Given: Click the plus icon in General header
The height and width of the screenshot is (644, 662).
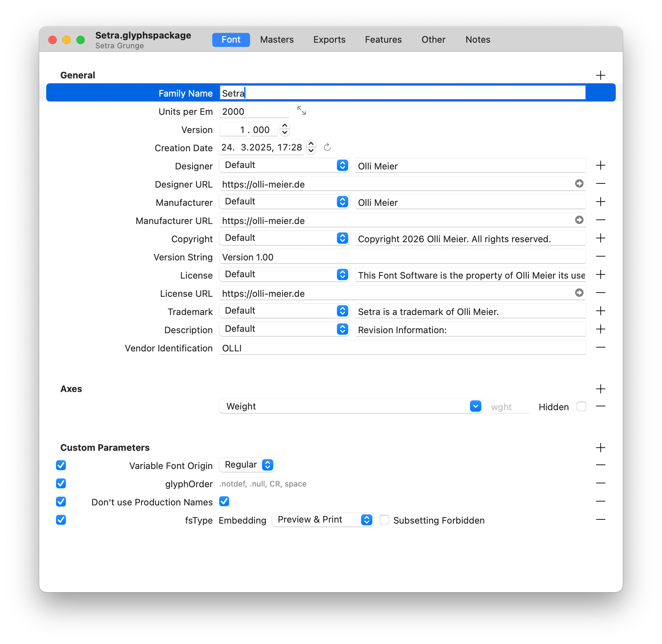Looking at the screenshot, I should pyautogui.click(x=600, y=75).
